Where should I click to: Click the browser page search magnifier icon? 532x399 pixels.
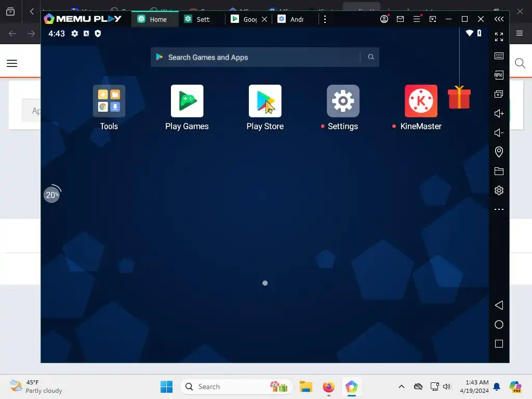(520, 63)
